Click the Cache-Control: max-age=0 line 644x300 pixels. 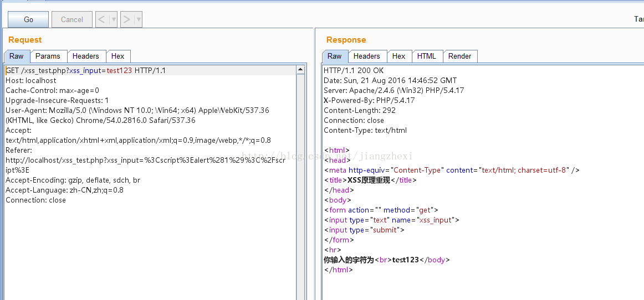coord(52,90)
